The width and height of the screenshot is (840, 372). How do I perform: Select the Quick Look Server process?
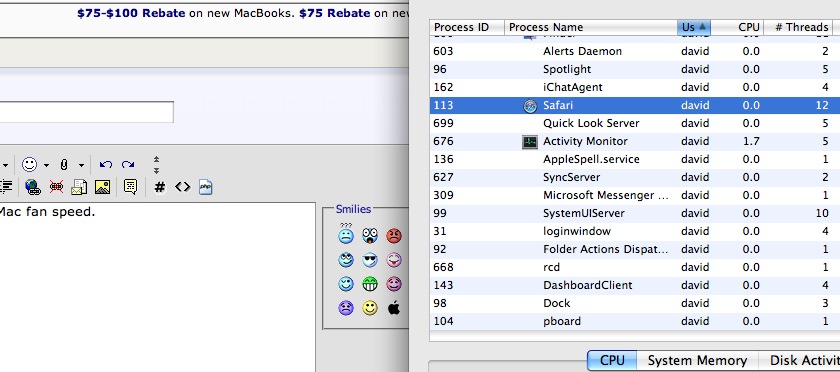tap(591, 123)
